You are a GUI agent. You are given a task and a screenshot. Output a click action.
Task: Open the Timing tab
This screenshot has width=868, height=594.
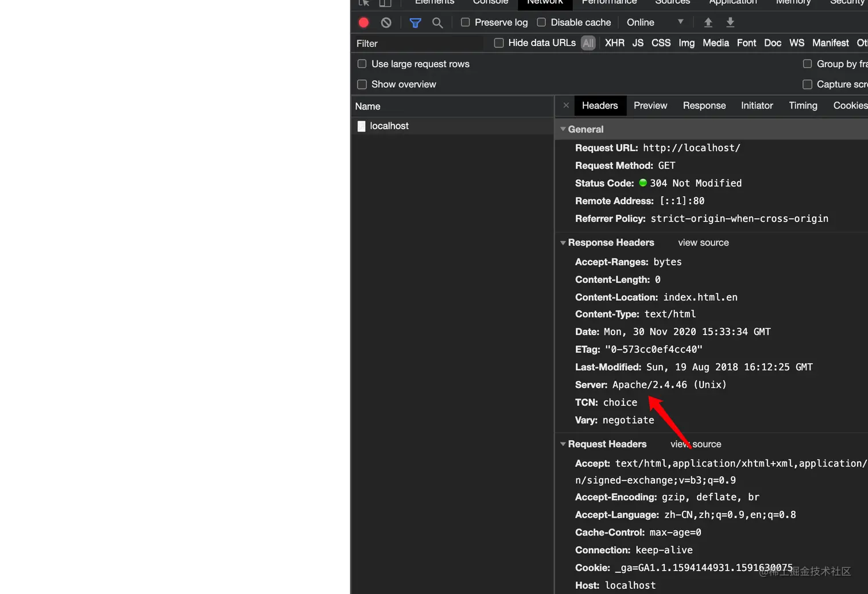(x=803, y=106)
